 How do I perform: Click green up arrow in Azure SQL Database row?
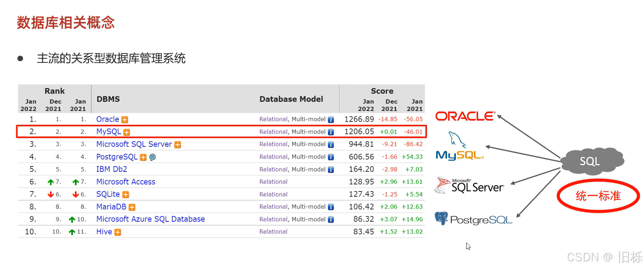click(x=72, y=220)
